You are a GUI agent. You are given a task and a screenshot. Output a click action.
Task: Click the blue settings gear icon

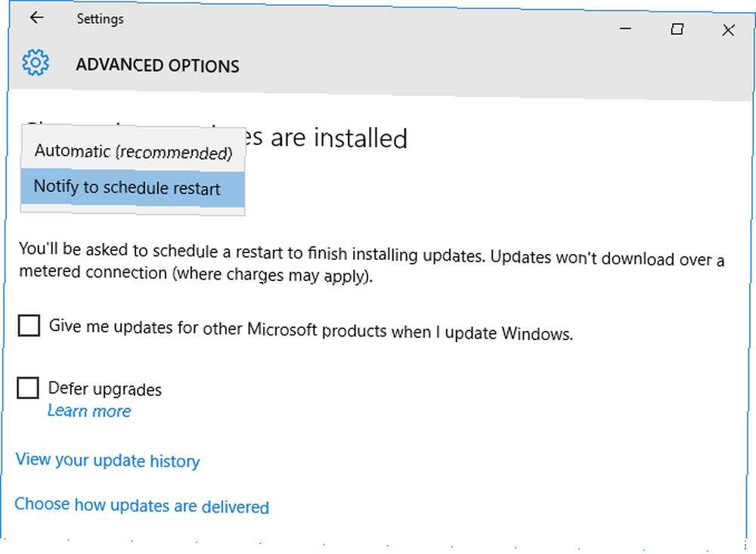tap(36, 62)
